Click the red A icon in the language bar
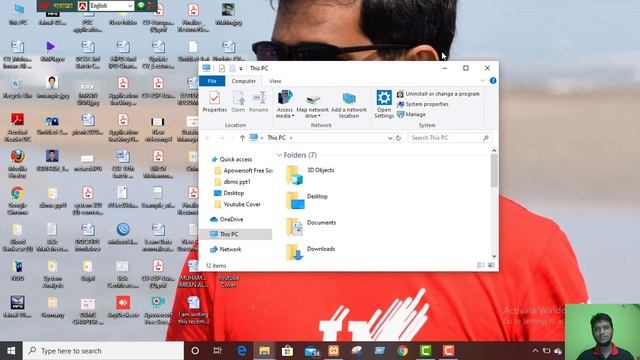Screen dimensions: 640x360 pyautogui.click(x=82, y=6)
